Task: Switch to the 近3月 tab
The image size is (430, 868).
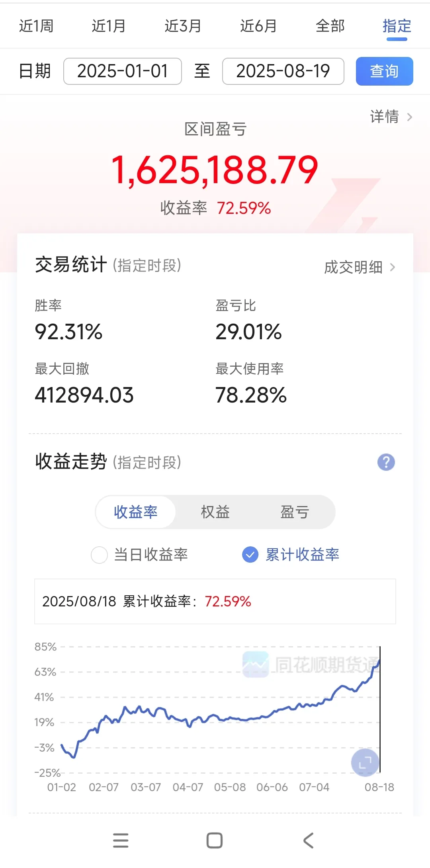Action: [x=183, y=26]
